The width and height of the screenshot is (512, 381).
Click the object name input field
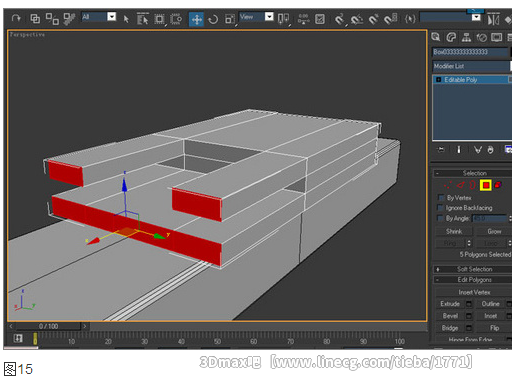(x=470, y=52)
